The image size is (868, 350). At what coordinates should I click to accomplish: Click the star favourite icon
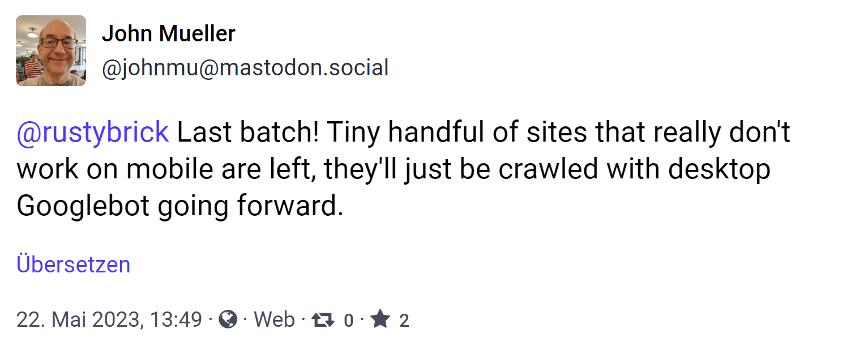380,320
